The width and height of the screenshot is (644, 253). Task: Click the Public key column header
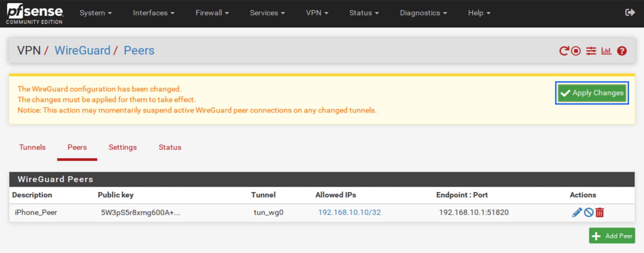click(116, 195)
